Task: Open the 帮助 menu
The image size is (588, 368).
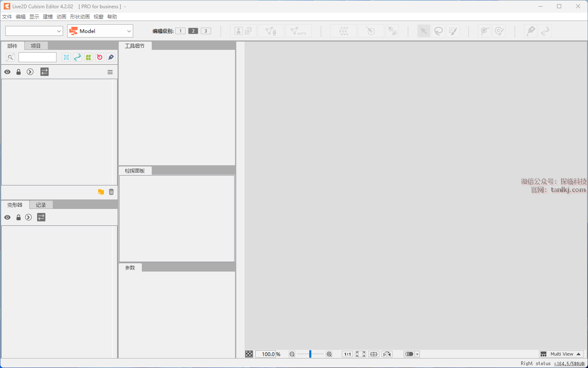Action: (x=112, y=17)
